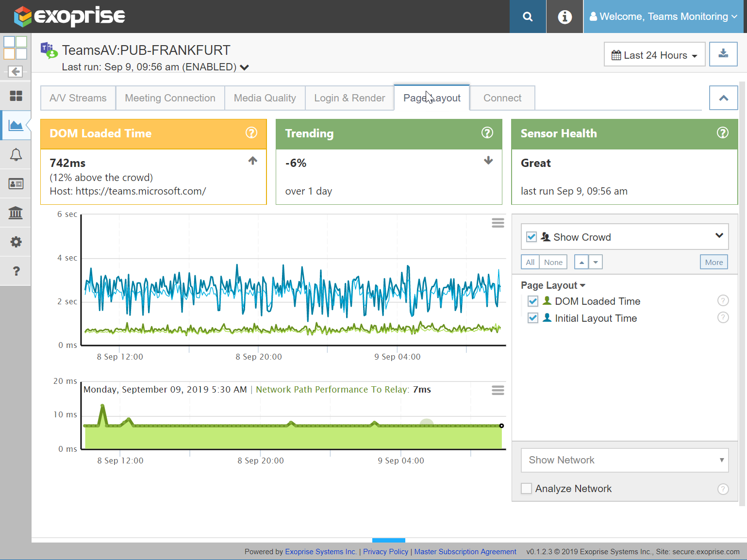Viewport: 747px width, 560px height.
Task: Open the Master Subscription Agreement link
Action: pyautogui.click(x=465, y=552)
